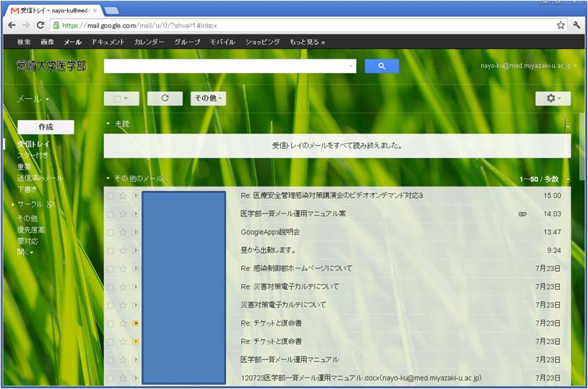Open カレンダー in top navigation bar

pos(149,42)
